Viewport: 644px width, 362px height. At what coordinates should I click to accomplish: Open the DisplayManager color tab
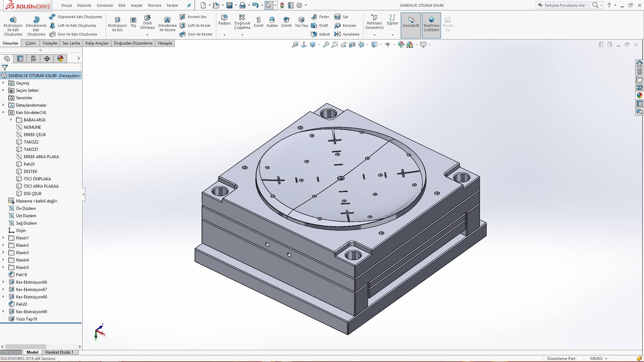pyautogui.click(x=60, y=59)
